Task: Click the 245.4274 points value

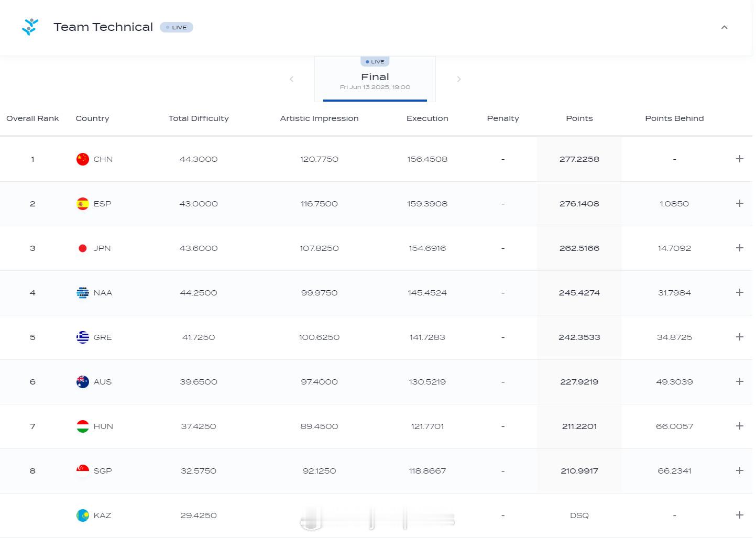Action: pos(579,293)
